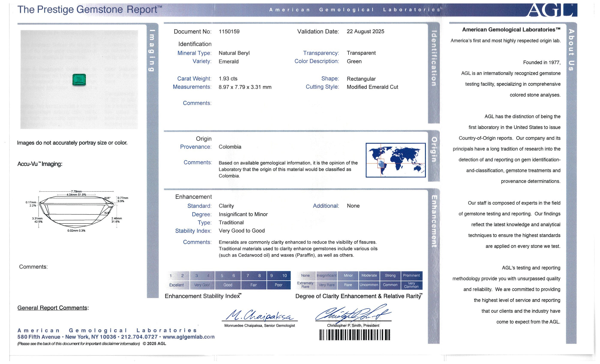This screenshot has height=364, width=600.
Task: Select the vertical Enhancement section tab
Action: coord(434,221)
